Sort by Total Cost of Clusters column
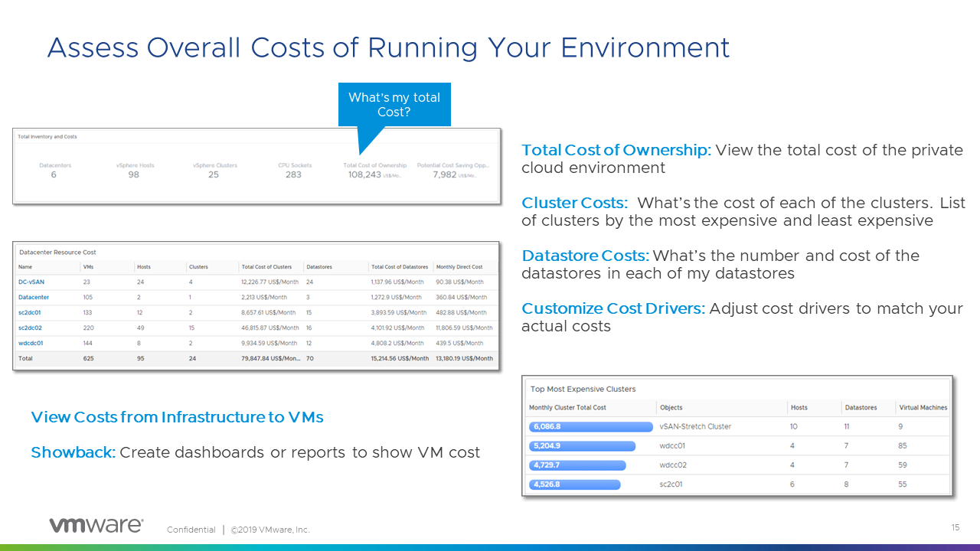Image resolution: width=980 pixels, height=551 pixels. pyautogui.click(x=266, y=267)
